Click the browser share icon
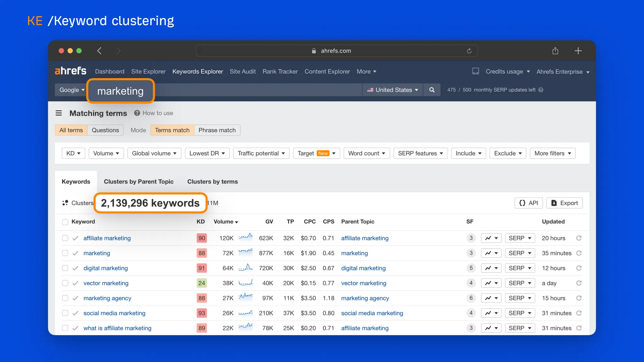This screenshot has height=362, width=644. coord(555,51)
